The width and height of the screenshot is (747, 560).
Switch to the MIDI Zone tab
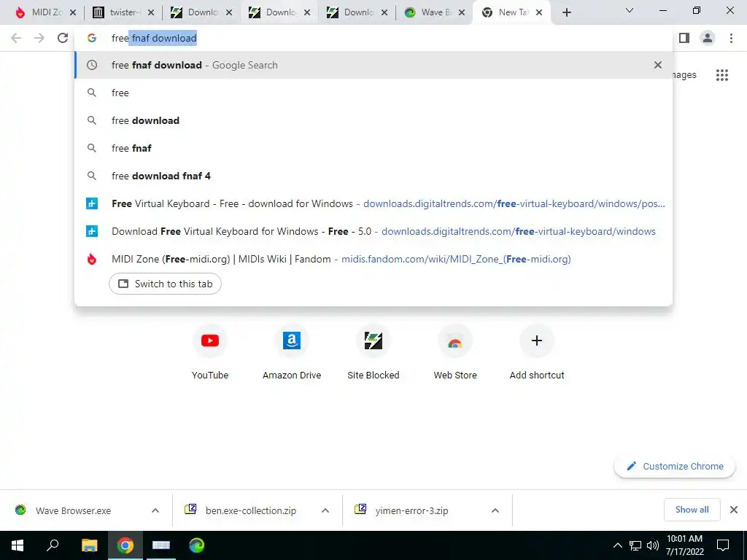click(41, 13)
